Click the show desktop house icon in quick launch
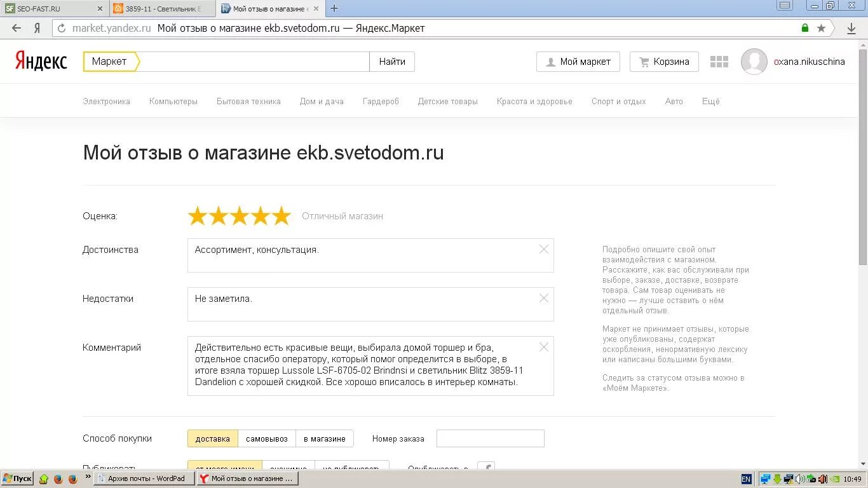Image resolution: width=868 pixels, height=488 pixels. coord(44,479)
